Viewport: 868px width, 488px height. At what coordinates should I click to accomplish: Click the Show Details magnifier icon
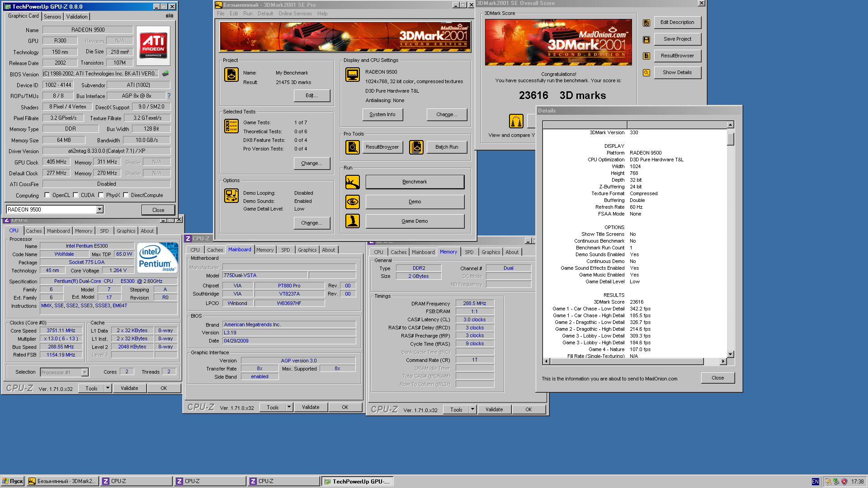click(646, 73)
